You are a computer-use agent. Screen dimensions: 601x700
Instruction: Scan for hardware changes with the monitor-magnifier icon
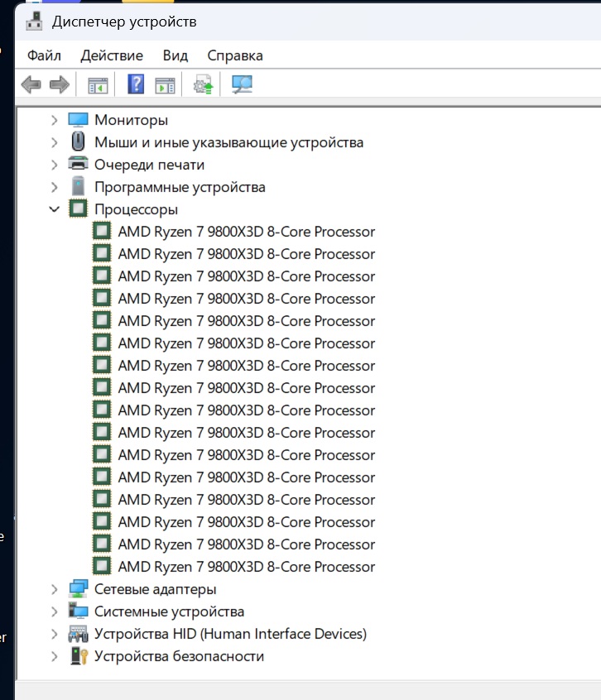[x=242, y=84]
